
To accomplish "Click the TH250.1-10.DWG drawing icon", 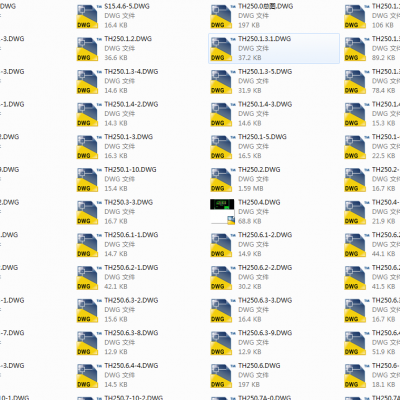I will tap(87, 180).
